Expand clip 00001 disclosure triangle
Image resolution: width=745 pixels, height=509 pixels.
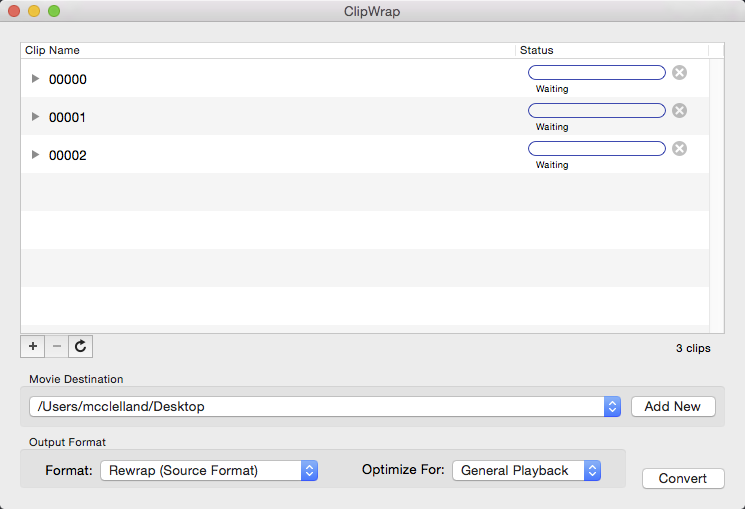click(35, 116)
